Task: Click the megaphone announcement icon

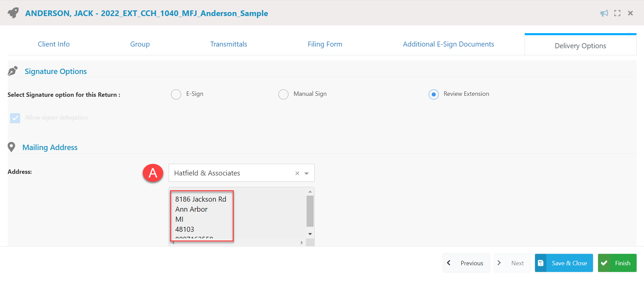Action: pos(604,13)
